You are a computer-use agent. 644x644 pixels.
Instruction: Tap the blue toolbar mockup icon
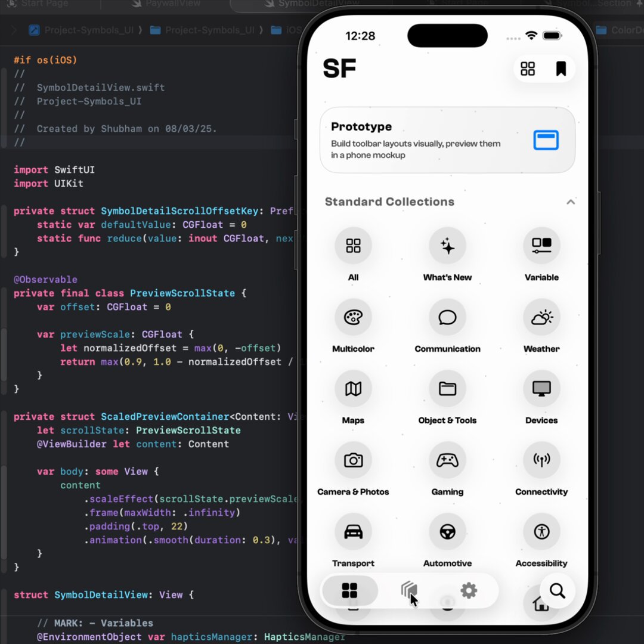tap(546, 140)
